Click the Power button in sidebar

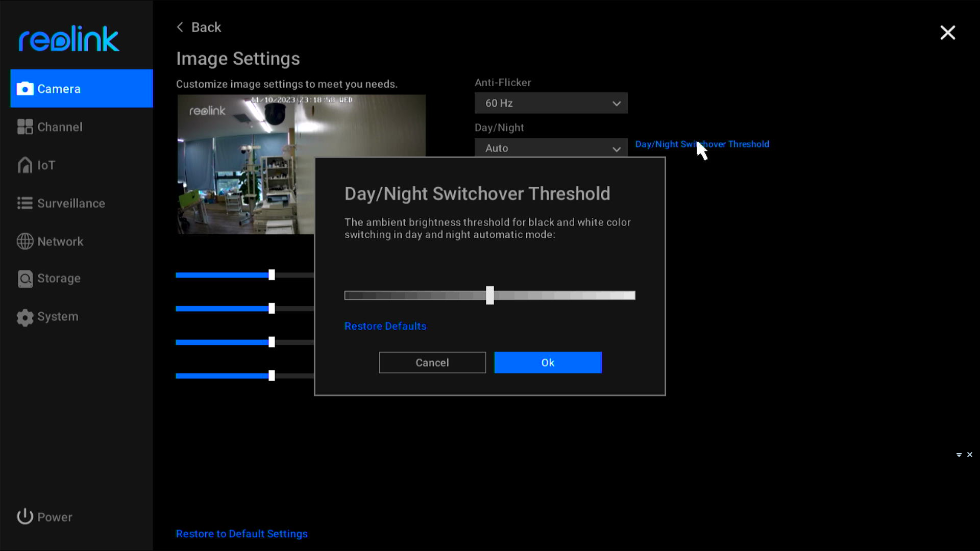44,517
